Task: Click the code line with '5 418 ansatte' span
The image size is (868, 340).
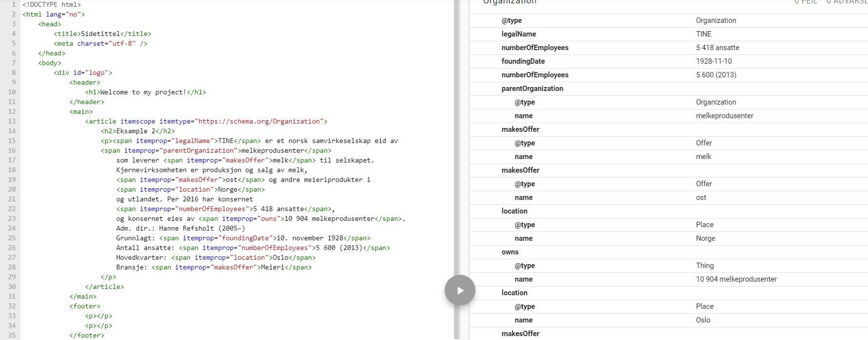Action: [226, 209]
